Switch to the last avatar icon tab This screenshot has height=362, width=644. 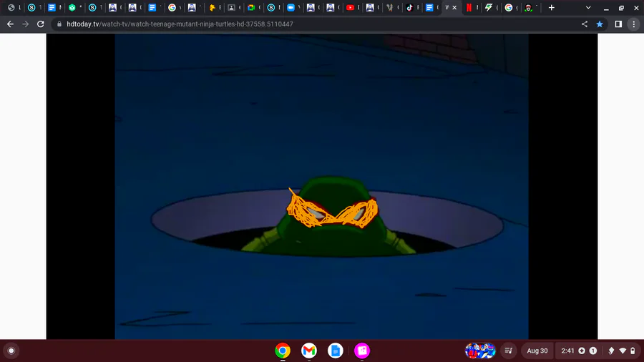529,7
